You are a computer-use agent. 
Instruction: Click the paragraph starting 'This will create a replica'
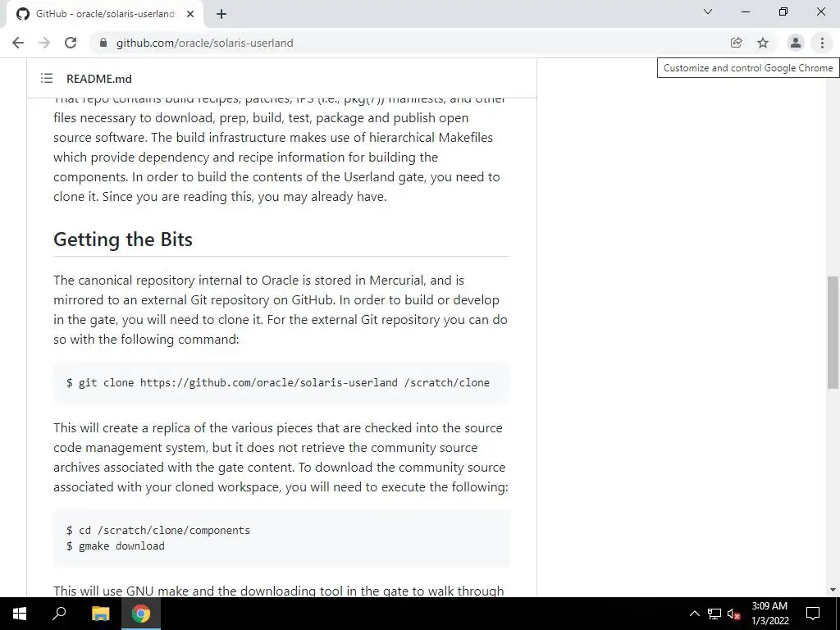click(x=281, y=458)
